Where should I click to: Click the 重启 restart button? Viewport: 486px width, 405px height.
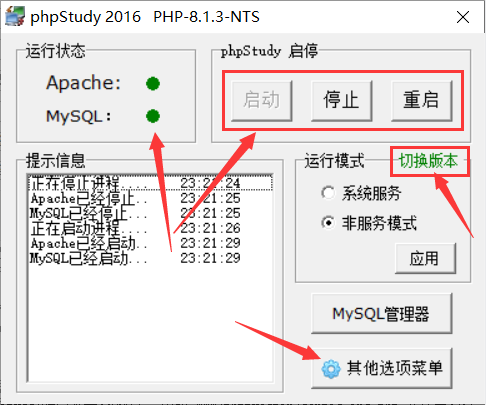click(421, 100)
